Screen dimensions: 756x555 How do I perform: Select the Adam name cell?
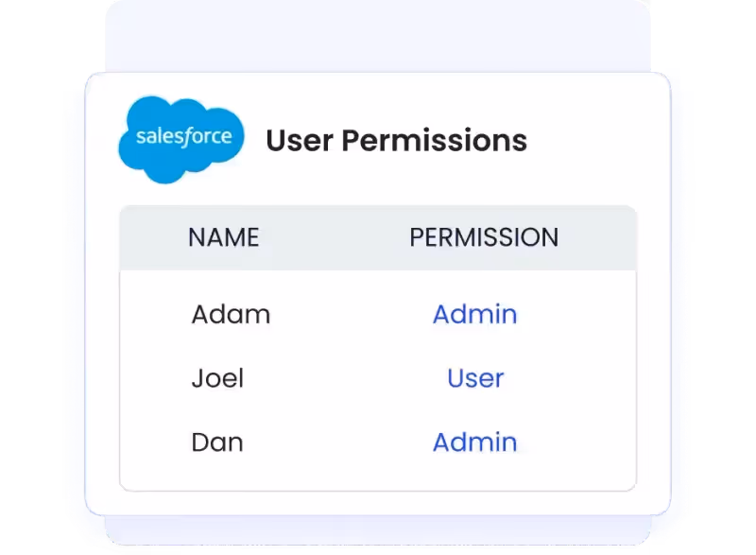coord(231,315)
